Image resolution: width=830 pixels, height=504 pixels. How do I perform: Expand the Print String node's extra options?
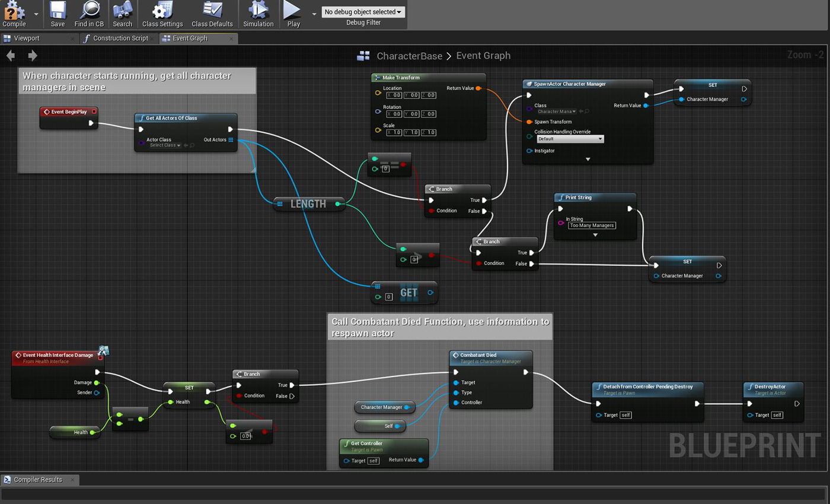click(x=595, y=235)
